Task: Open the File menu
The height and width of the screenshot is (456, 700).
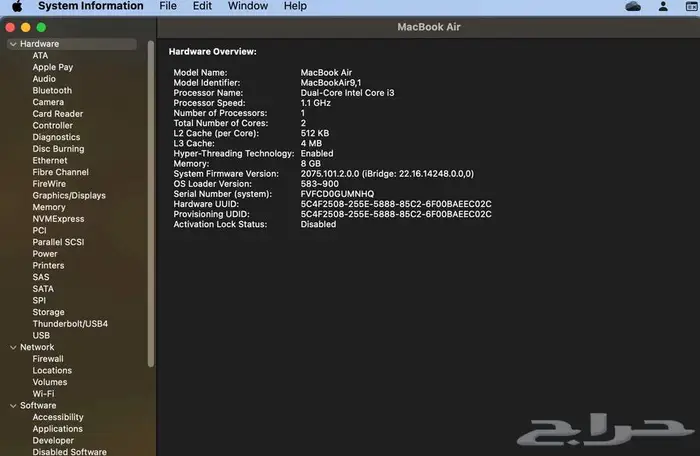Action: coord(168,6)
